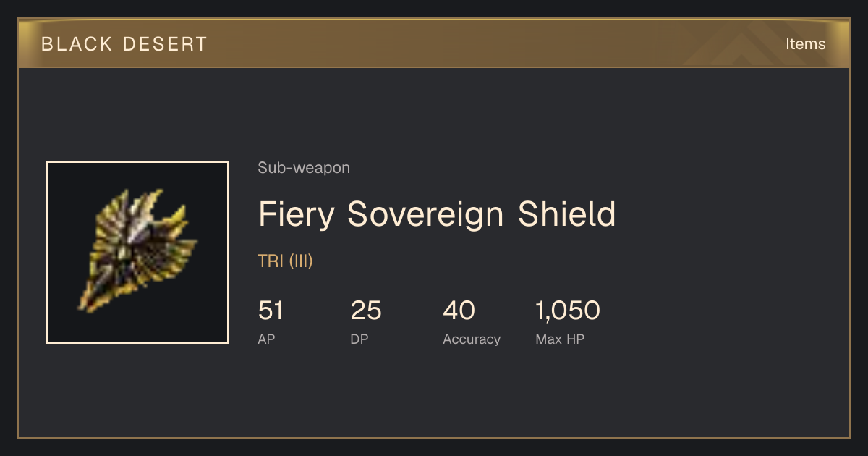The image size is (868, 456).
Task: Click the Max HP stat label
Action: pyautogui.click(x=560, y=339)
